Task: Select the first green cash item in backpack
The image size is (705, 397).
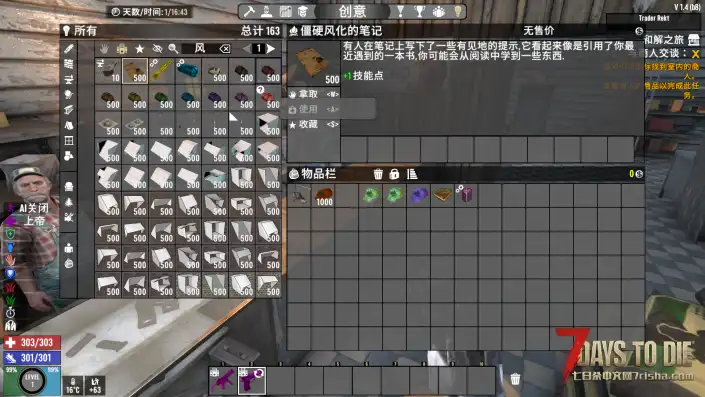Action: click(371, 196)
